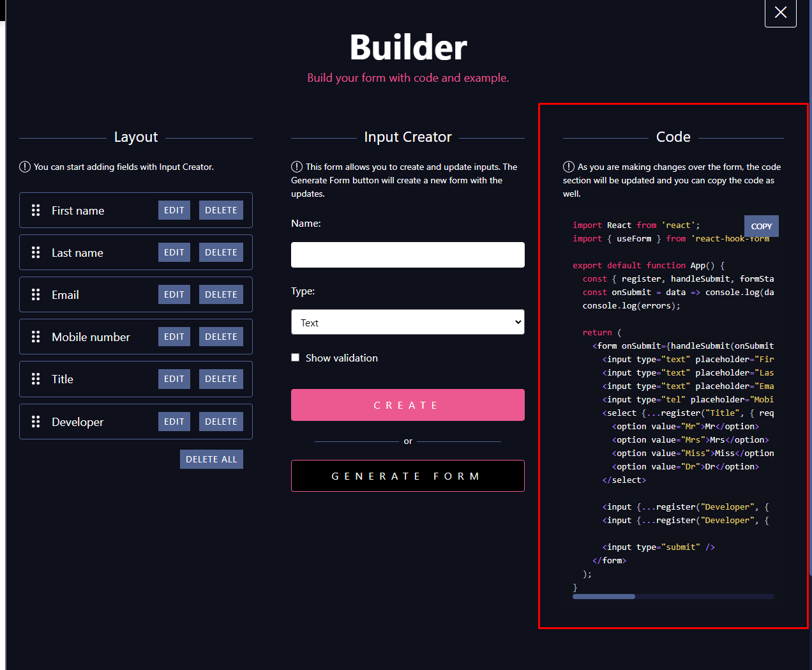
Task: Edit the Developer field
Action: (x=174, y=422)
